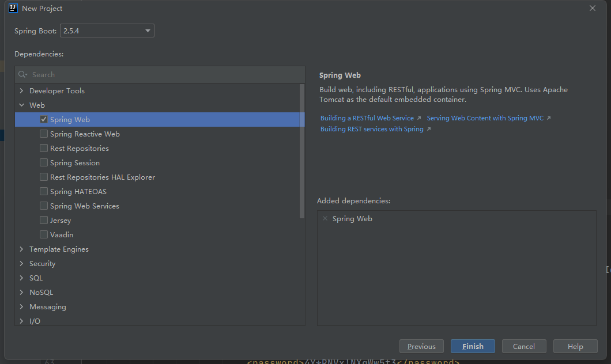Expand the NoSQL category

[21, 293]
